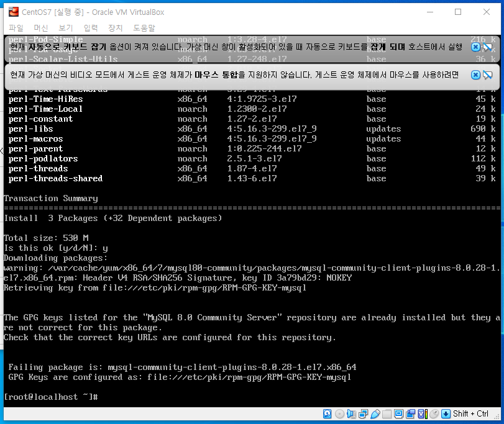Click the optical disc indicator icon
Viewport: 504px width, 424px height.
coord(339,414)
